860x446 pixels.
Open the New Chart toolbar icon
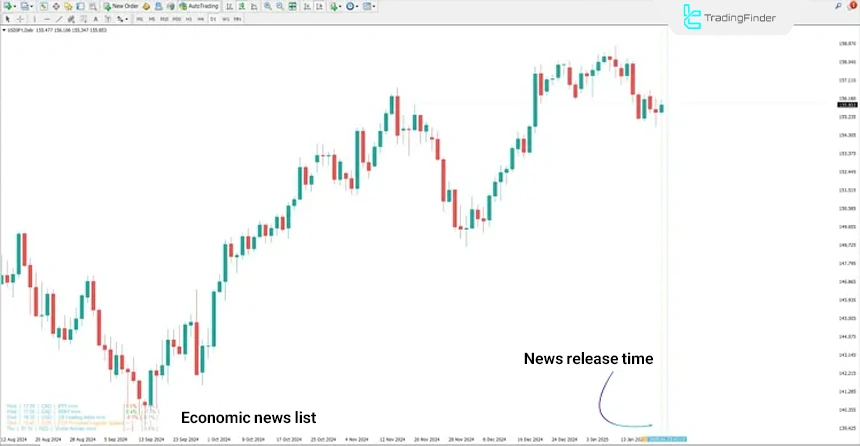(x=8, y=7)
